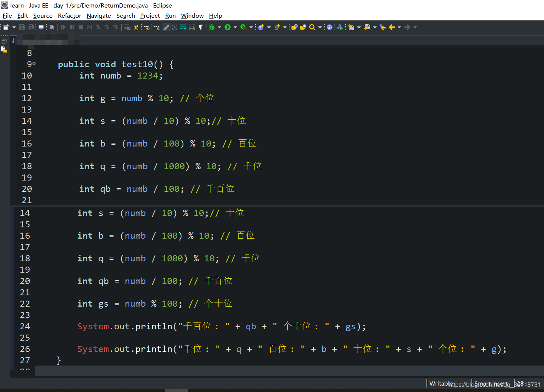This screenshot has height=392, width=544.
Task: Click the Search magnifier icon
Action: coord(312,27)
